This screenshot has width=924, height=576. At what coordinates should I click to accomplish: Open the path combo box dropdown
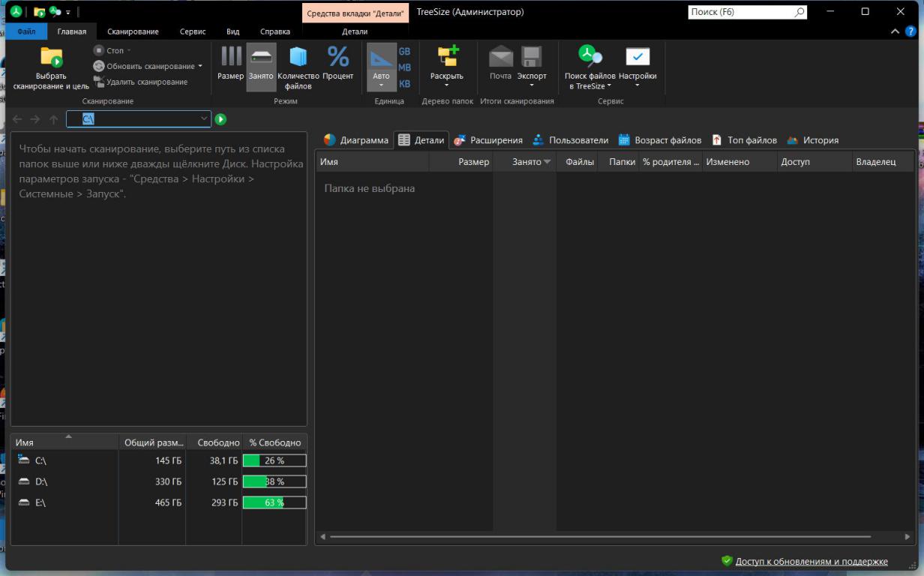(x=204, y=119)
